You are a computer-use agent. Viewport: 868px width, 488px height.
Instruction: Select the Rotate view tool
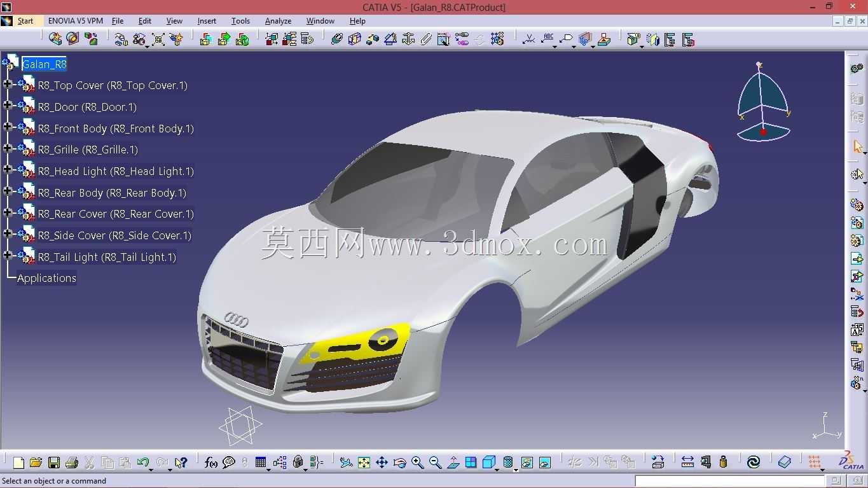pyautogui.click(x=399, y=463)
